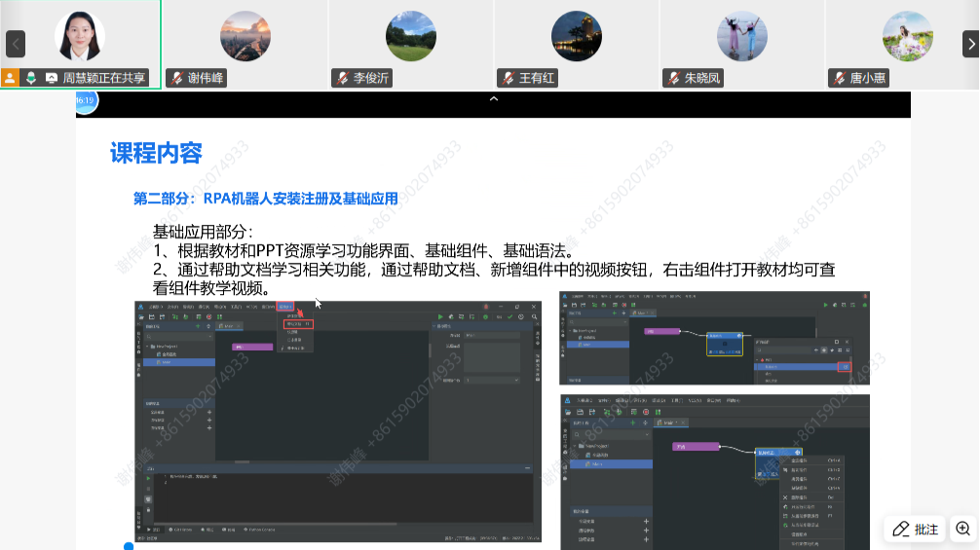Viewport: 980px width, 550px height.
Task: Click the magnifier zoom icon beside 批注
Action: (962, 529)
